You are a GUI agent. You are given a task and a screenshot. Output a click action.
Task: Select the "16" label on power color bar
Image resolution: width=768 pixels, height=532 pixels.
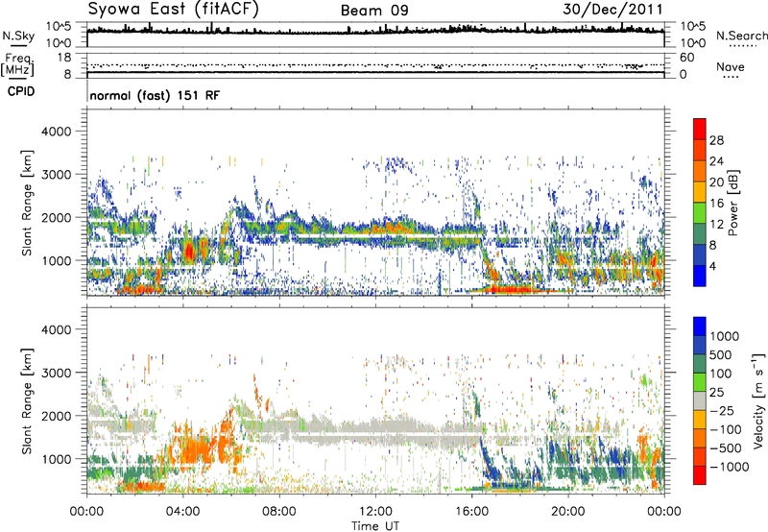tap(716, 204)
